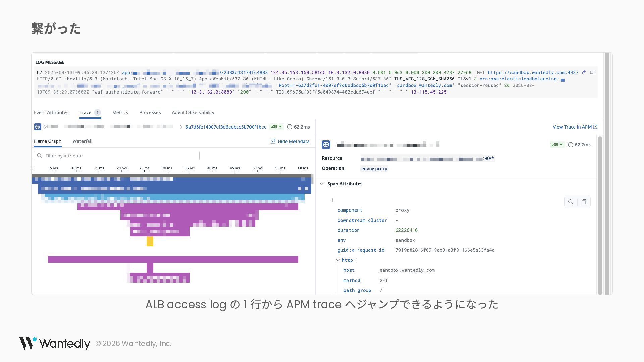
Task: Click the http method value GET
Action: coord(384,281)
